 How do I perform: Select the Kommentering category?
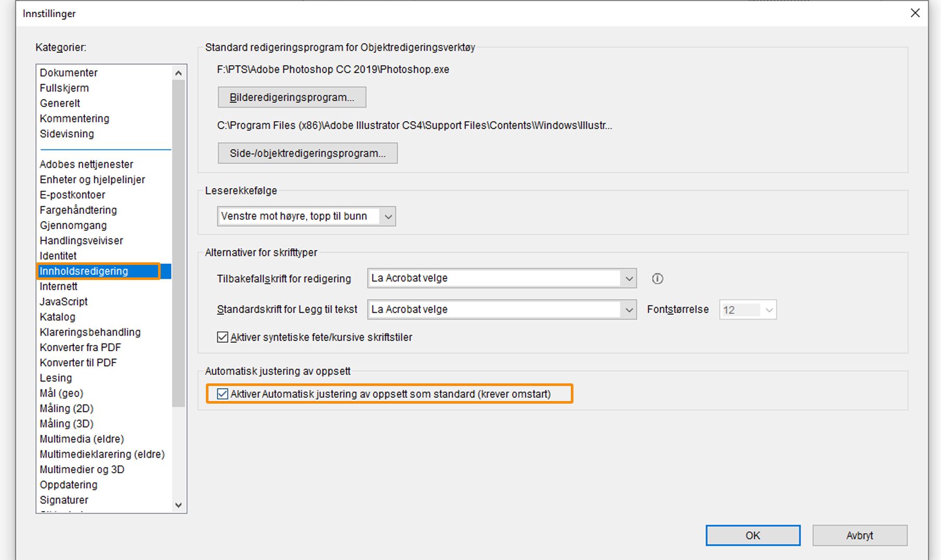74,118
